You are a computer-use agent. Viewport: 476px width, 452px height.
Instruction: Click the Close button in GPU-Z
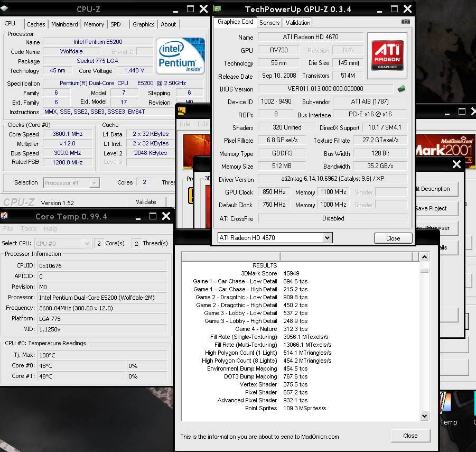pos(393,238)
